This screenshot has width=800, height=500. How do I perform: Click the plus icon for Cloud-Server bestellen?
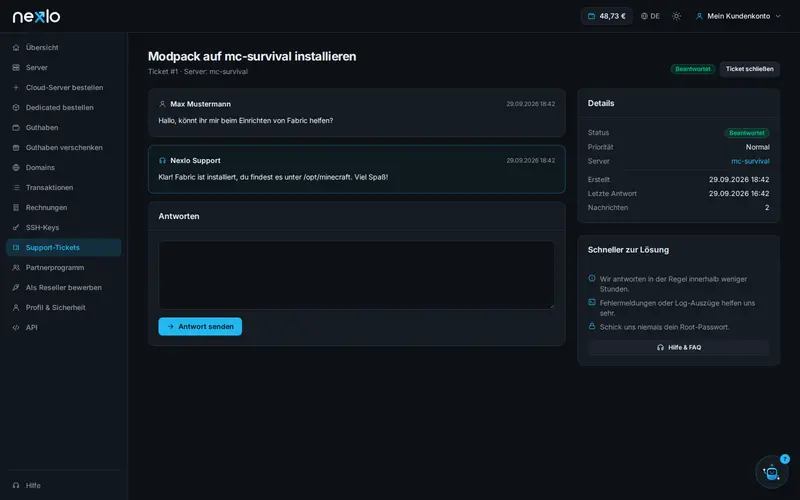point(16,87)
